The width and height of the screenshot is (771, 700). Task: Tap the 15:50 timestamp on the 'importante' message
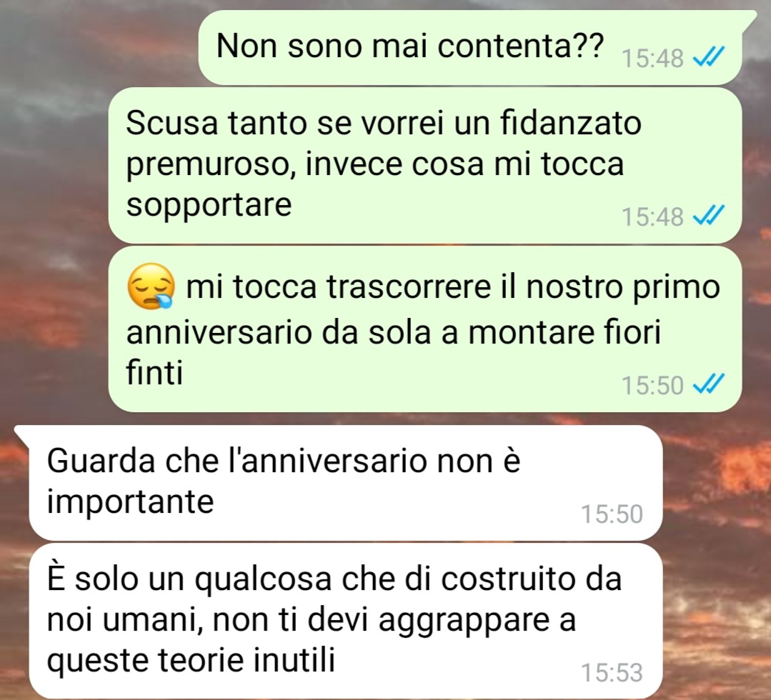(612, 514)
